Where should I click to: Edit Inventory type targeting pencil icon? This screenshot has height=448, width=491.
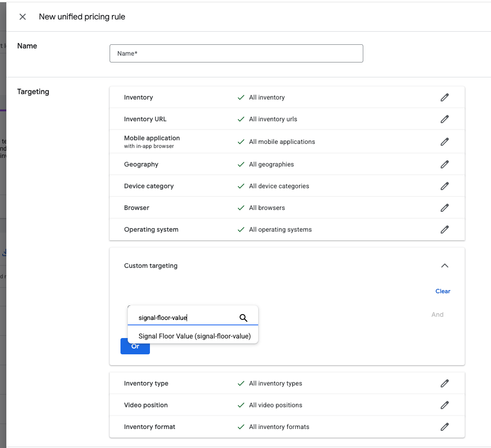(444, 383)
